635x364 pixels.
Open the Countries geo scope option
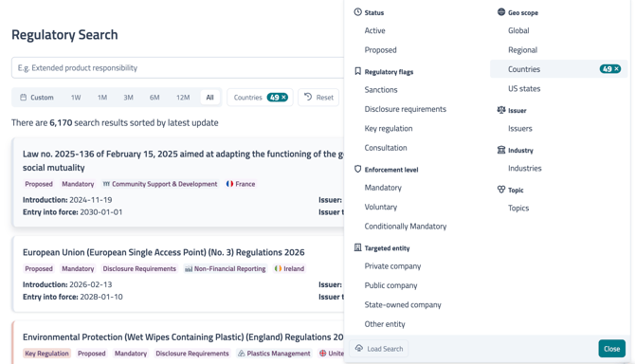pos(559,69)
